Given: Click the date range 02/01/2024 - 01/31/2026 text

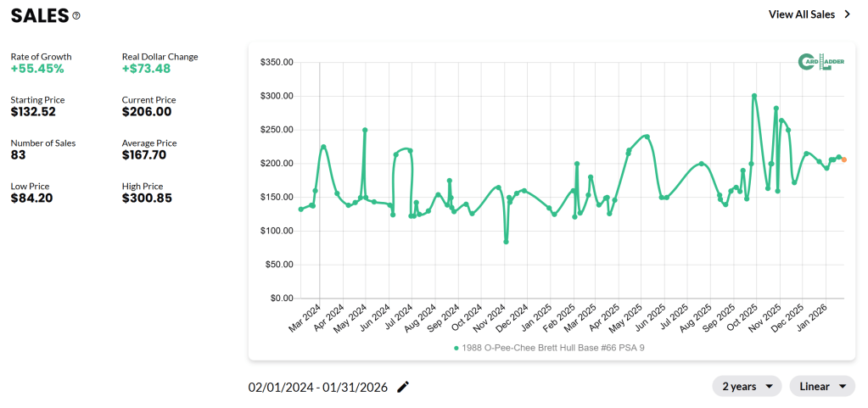Looking at the screenshot, I should (317, 387).
